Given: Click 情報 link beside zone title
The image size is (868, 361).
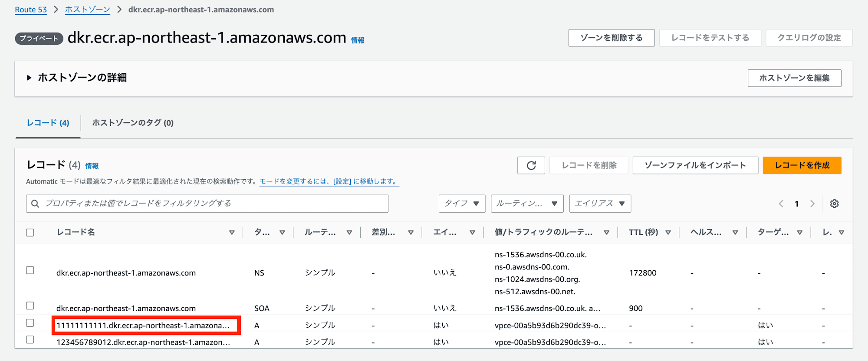Looking at the screenshot, I should pos(358,40).
